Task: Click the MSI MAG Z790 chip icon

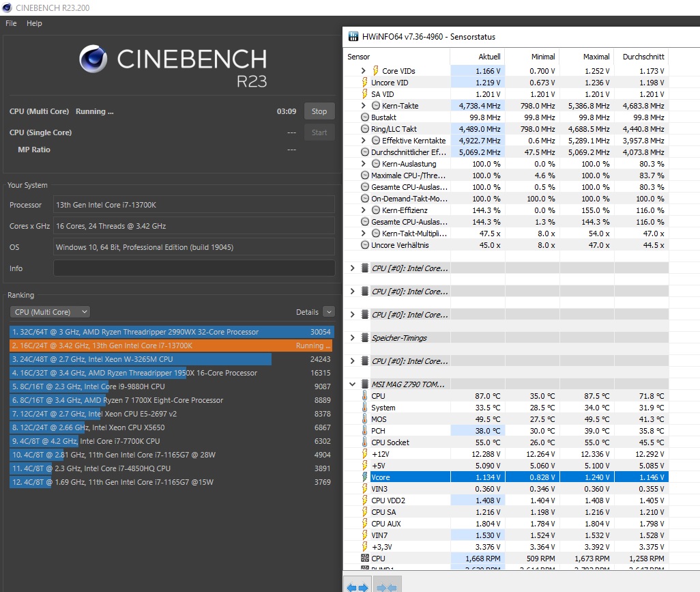Action: [x=365, y=384]
